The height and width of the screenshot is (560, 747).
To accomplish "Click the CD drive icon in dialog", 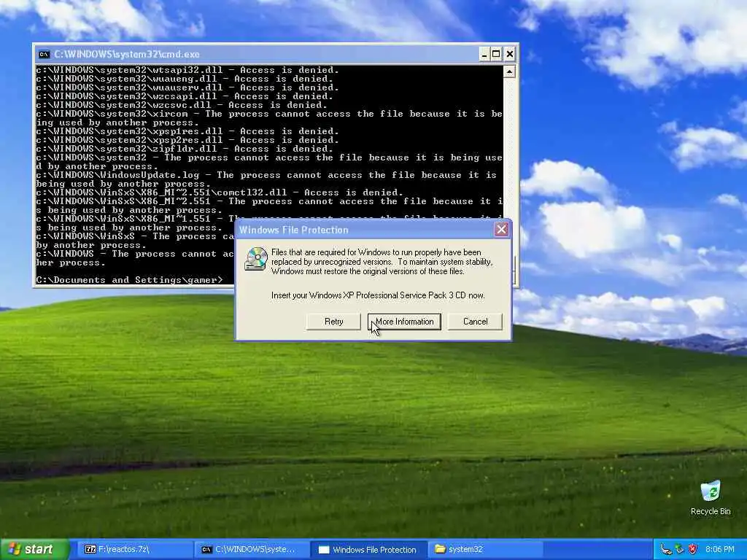I will coord(256,259).
